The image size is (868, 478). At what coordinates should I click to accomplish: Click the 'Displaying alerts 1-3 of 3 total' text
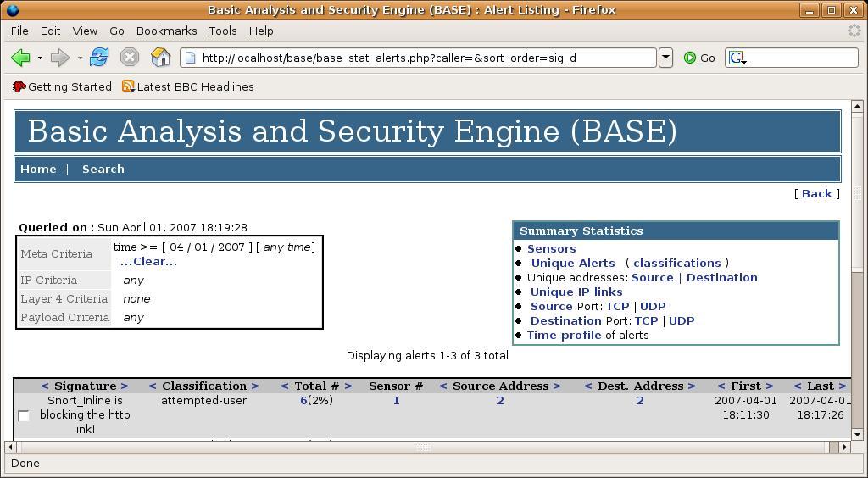tap(427, 356)
